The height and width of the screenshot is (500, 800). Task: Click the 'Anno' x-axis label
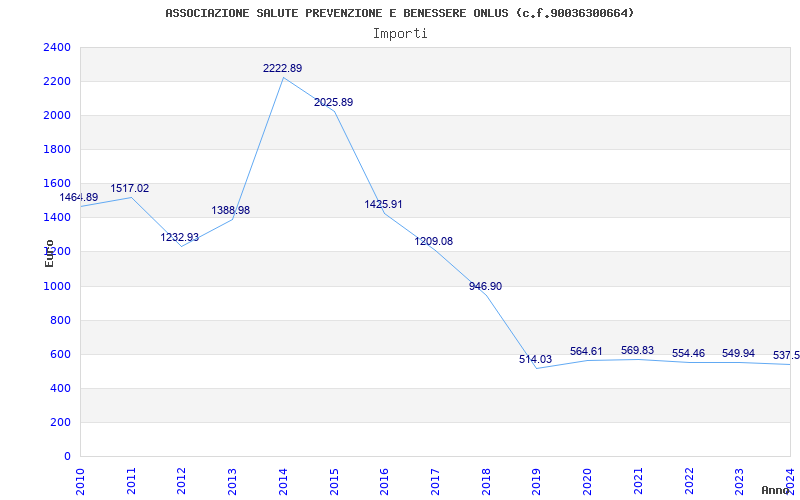(x=776, y=490)
